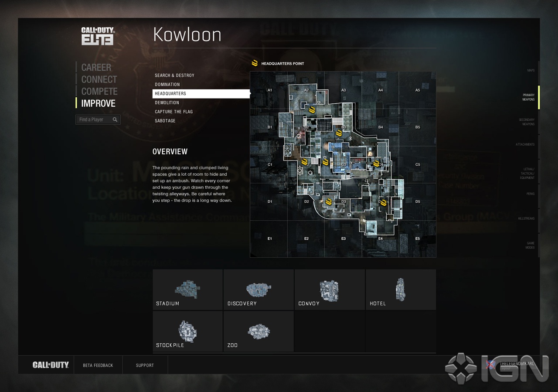
Task: Click the Headquarters Point legend text
Action: tap(282, 64)
